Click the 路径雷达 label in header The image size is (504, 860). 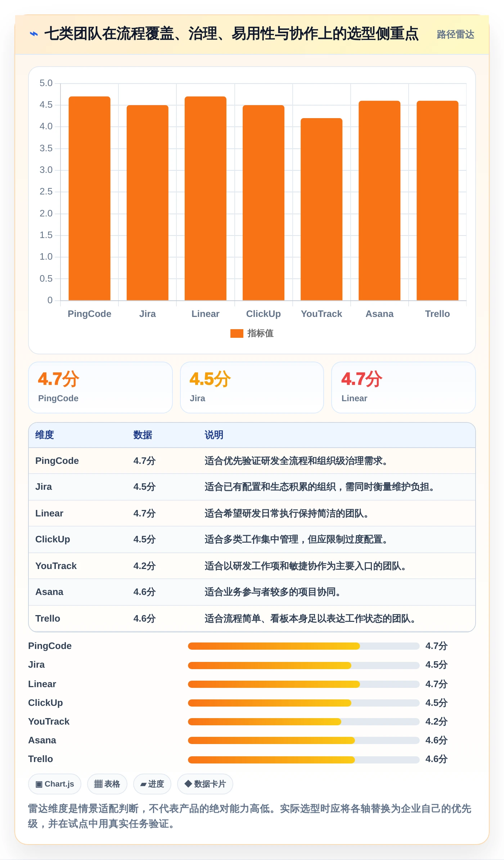[x=455, y=35]
